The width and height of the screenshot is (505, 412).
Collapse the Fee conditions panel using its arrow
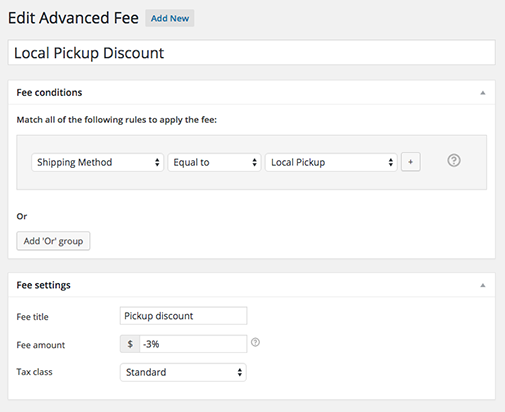(x=483, y=93)
